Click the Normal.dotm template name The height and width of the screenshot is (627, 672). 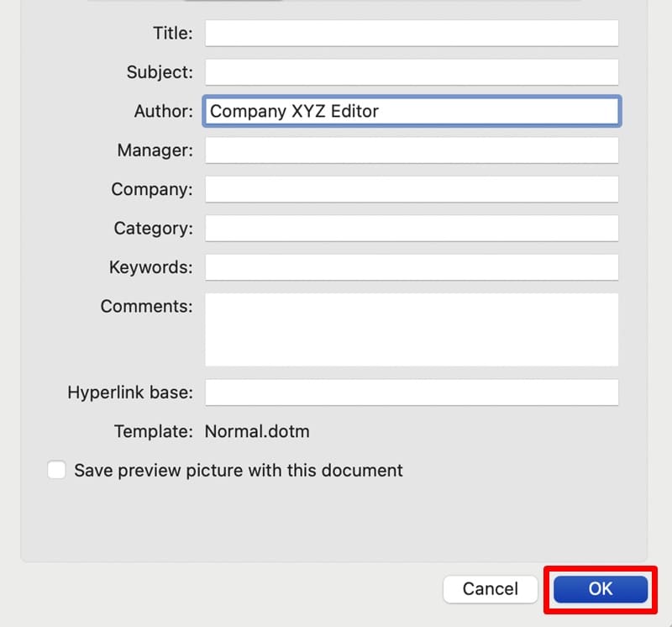click(x=256, y=431)
